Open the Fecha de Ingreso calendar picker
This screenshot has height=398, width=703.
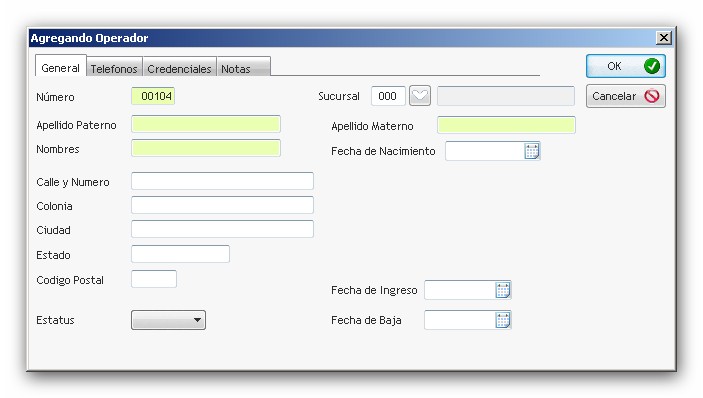(503, 290)
